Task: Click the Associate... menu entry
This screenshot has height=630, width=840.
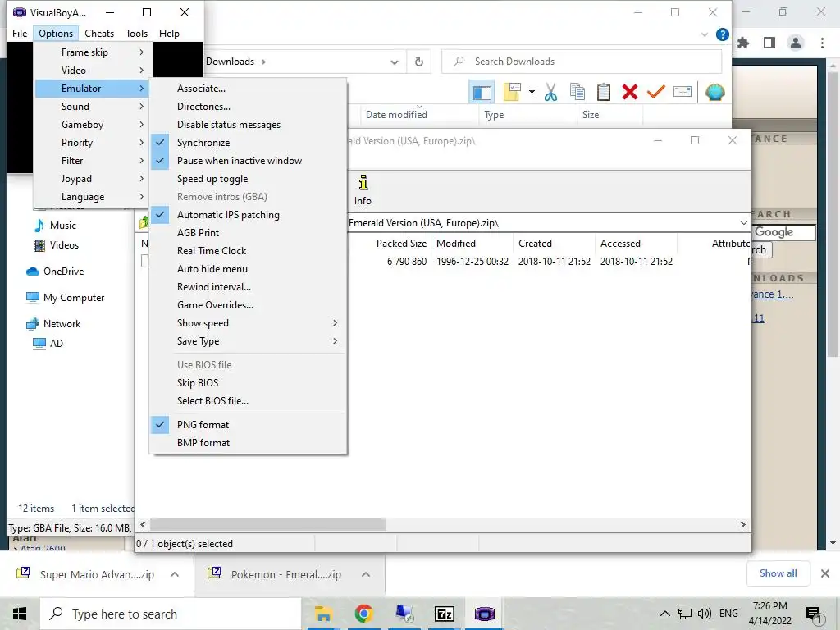Action: click(x=248, y=89)
